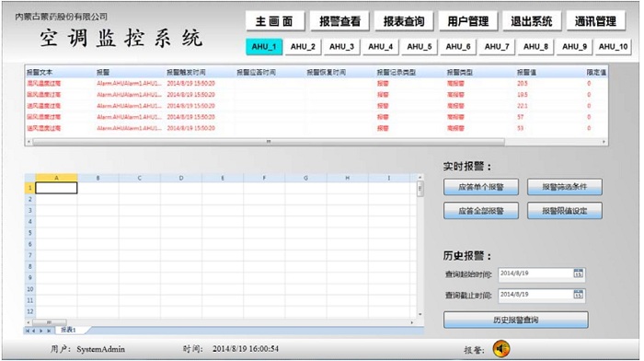Open 主画面 main screen
The height and width of the screenshot is (361, 644).
pyautogui.click(x=275, y=21)
